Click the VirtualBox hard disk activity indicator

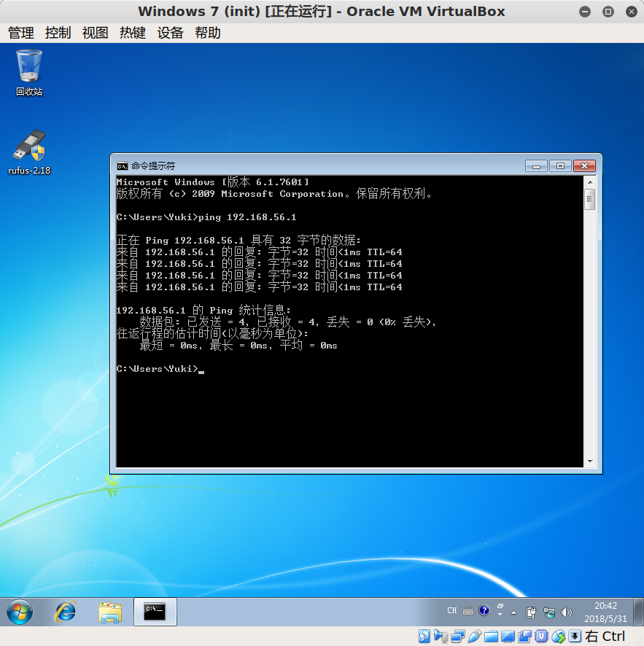(x=424, y=637)
